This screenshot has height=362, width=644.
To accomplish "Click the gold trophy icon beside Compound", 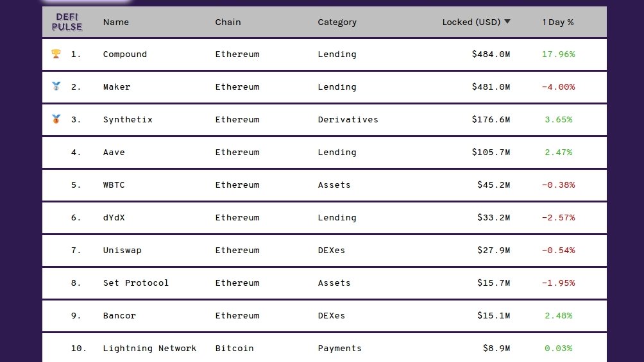I will 56,54.
